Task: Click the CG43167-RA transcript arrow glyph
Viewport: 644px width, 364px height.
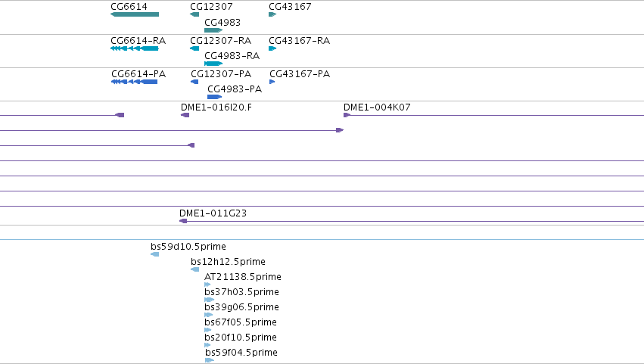Action: coord(272,48)
